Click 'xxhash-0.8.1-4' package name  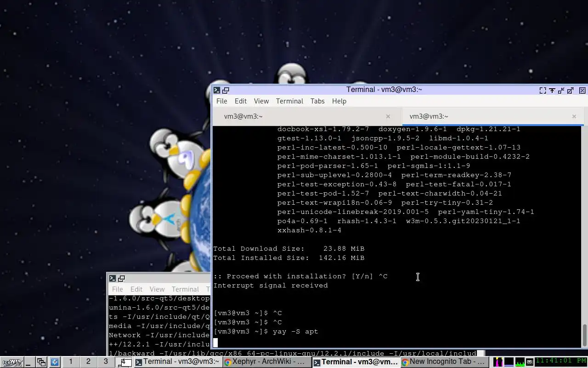tap(309, 230)
